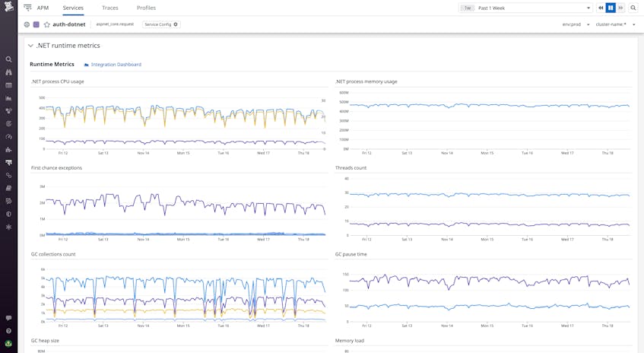Rewind the time range backward
The image size is (644, 353).
point(601,8)
